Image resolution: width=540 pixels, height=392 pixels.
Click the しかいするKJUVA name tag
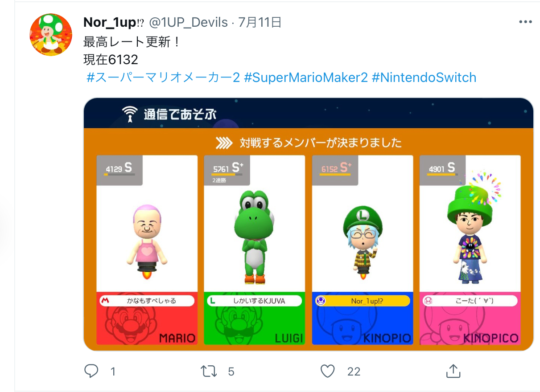[254, 301]
